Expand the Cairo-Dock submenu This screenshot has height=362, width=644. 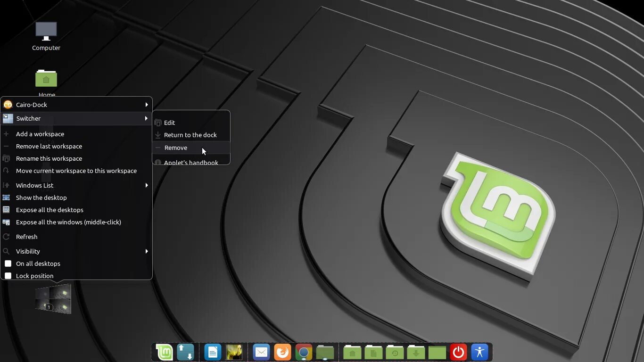[x=76, y=105]
